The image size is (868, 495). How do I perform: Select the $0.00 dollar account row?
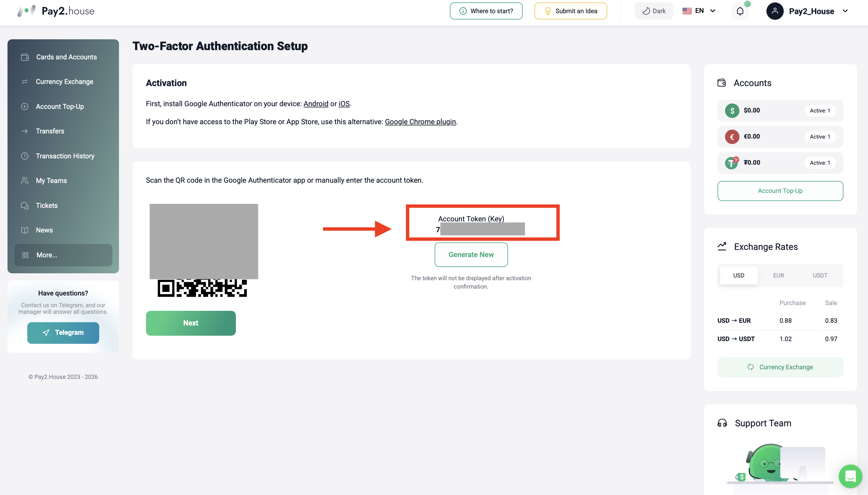(780, 110)
